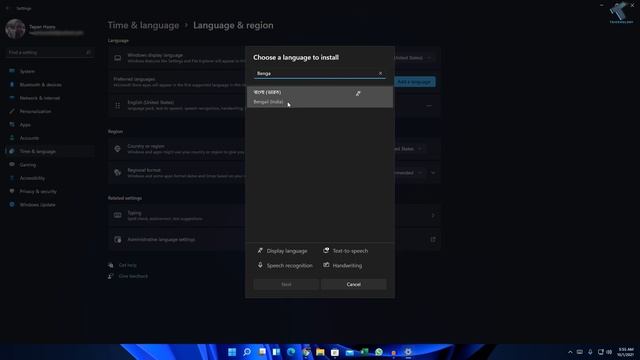640x360 pixels.
Task: Open Bluetooth & devices in the sidebar
Action: pos(49,85)
